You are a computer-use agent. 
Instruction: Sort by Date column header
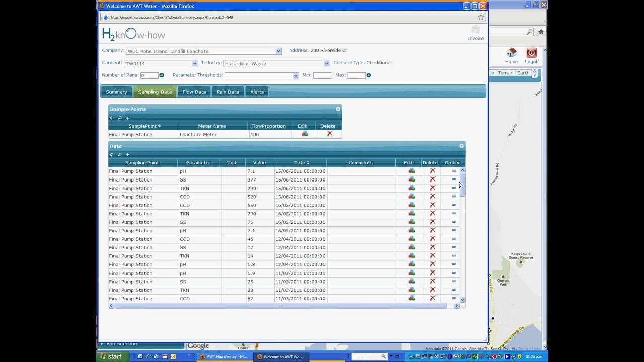click(301, 163)
